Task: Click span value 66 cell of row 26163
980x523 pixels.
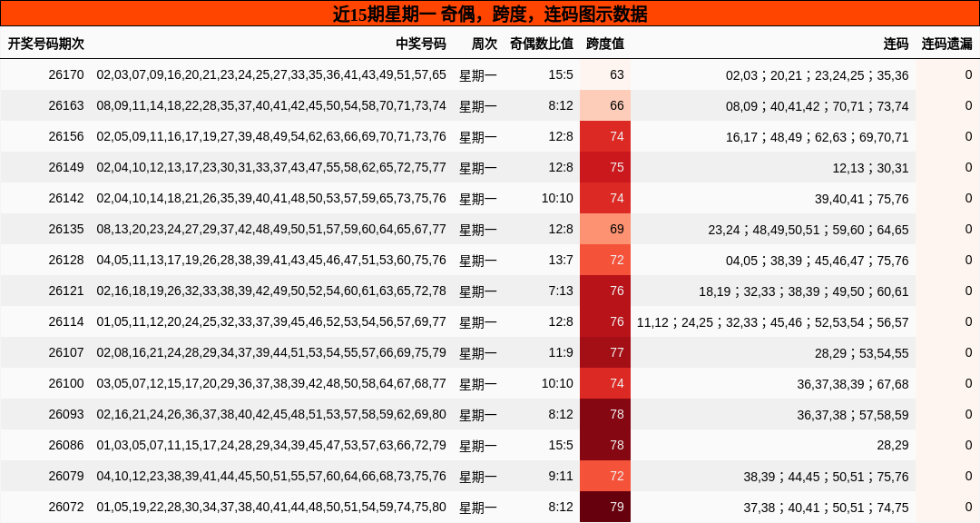Action: click(605, 105)
